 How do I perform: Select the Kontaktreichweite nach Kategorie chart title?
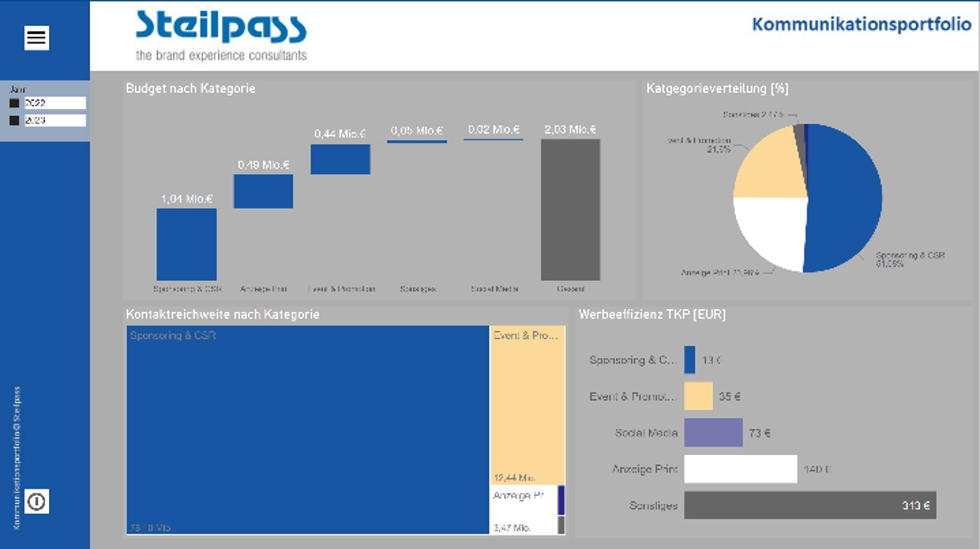[x=222, y=314]
